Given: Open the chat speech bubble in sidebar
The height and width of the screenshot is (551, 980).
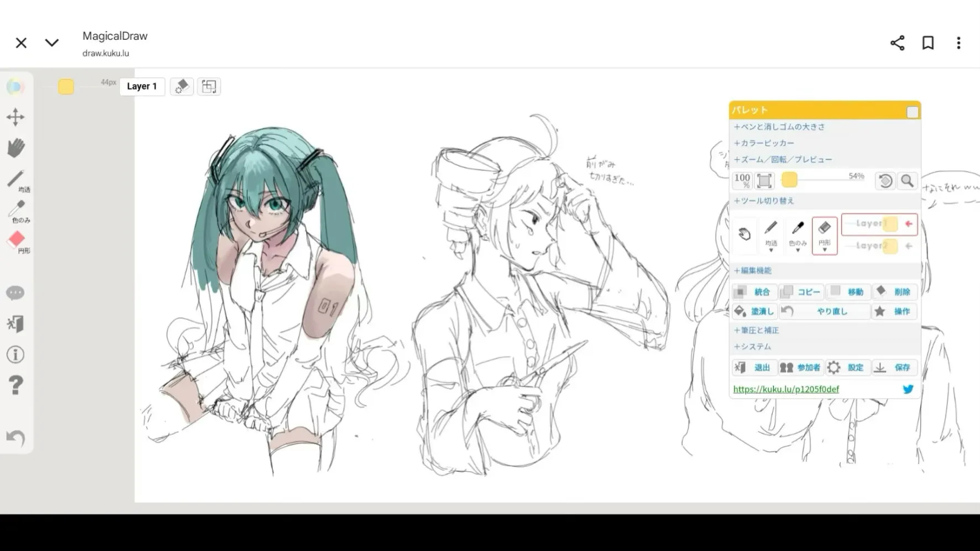Looking at the screenshot, I should (15, 293).
